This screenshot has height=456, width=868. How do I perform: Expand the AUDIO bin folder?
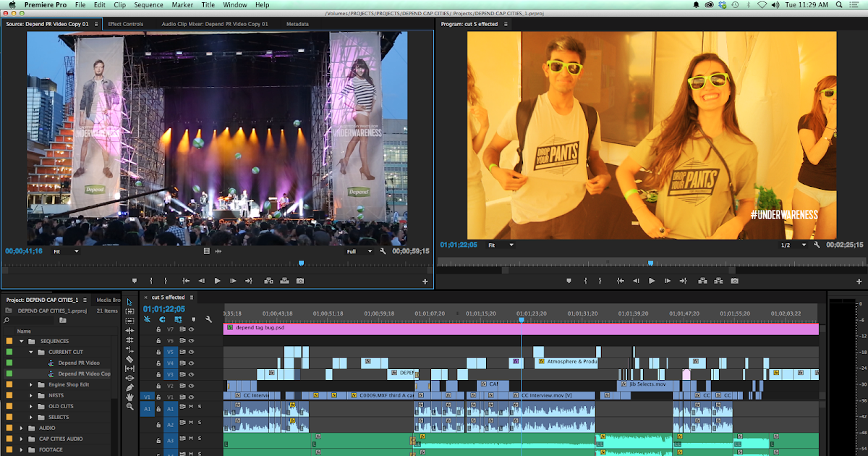(21, 428)
